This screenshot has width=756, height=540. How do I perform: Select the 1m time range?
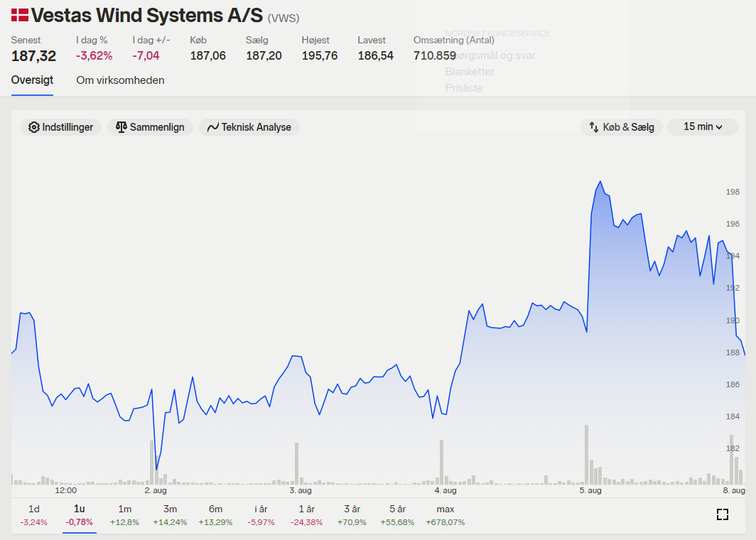tap(124, 515)
